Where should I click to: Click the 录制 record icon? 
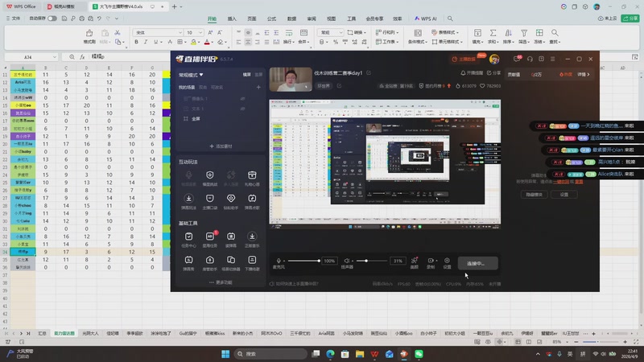pos(431,261)
